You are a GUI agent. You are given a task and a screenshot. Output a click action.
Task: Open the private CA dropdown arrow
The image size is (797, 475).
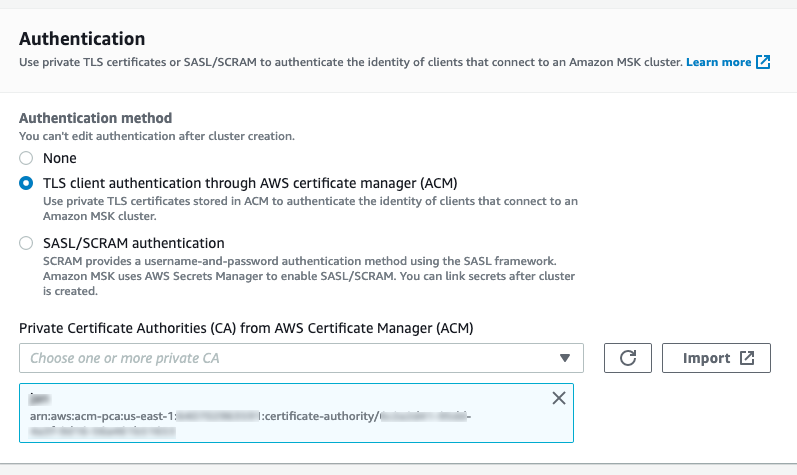pos(564,358)
